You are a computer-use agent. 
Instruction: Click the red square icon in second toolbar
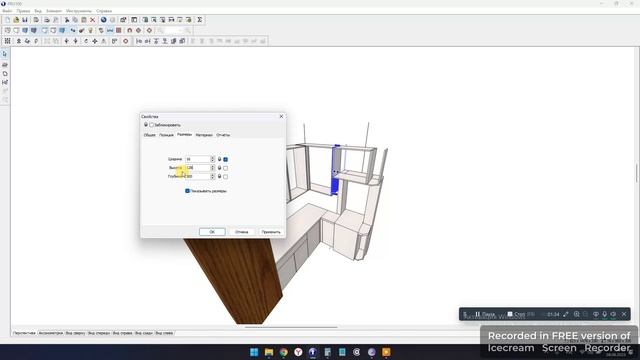pyautogui.click(x=119, y=30)
